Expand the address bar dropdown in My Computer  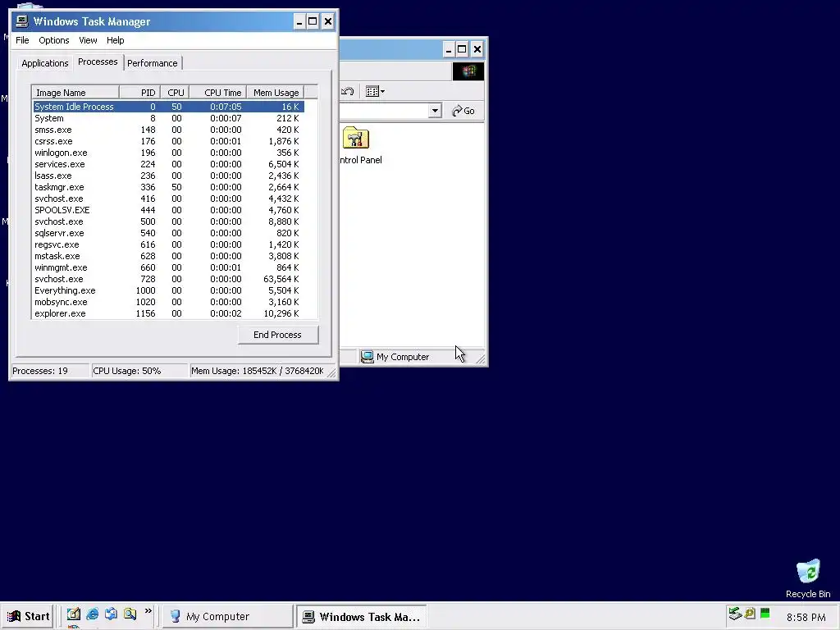(x=435, y=111)
